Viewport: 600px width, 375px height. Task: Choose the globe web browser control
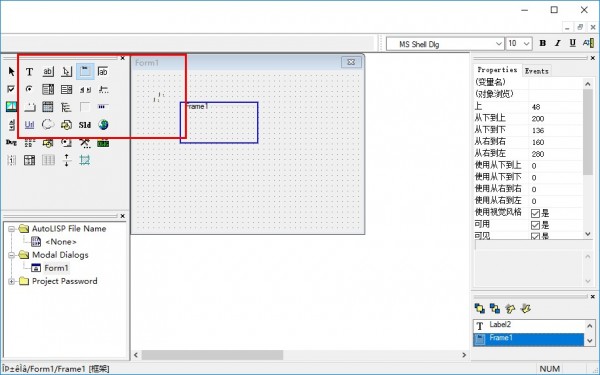pos(103,125)
